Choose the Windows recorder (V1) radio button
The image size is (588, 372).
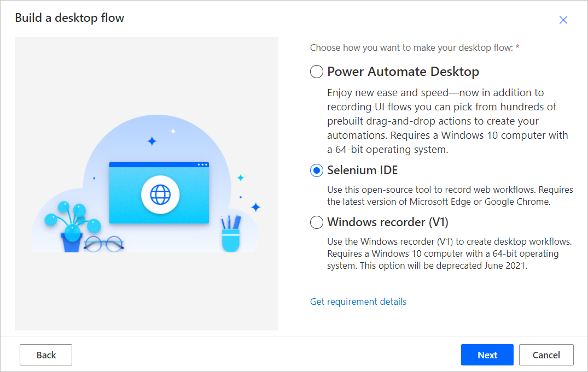click(317, 222)
